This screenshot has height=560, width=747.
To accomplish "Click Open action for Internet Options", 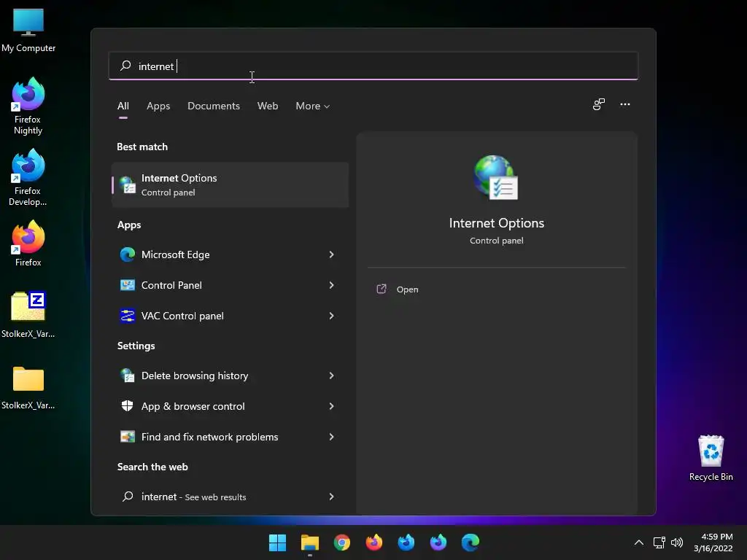I will pos(407,289).
